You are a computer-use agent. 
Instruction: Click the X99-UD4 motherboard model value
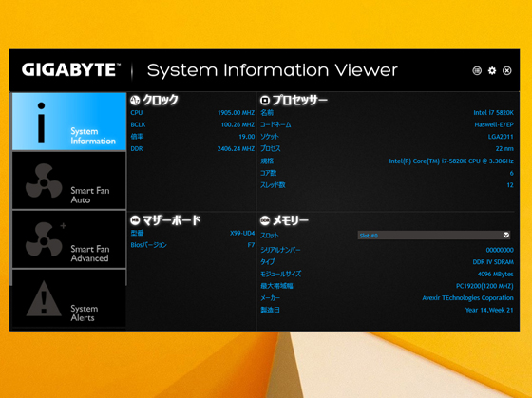click(x=242, y=233)
